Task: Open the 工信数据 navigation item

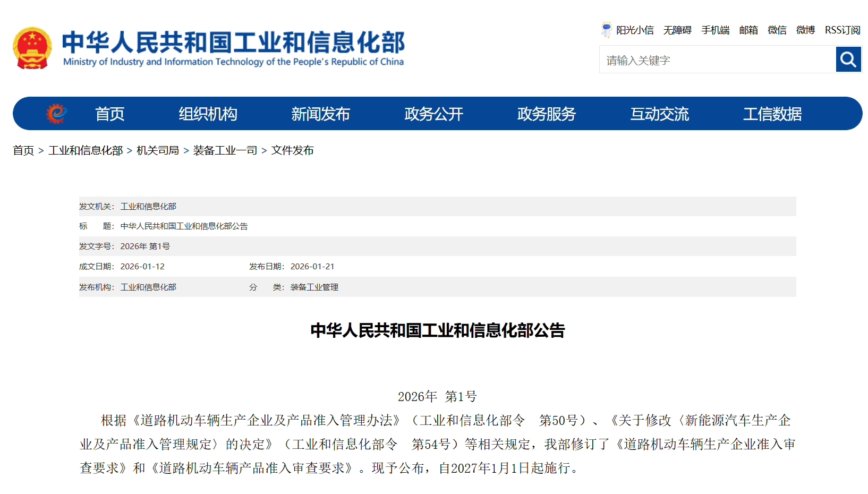Action: (x=772, y=114)
